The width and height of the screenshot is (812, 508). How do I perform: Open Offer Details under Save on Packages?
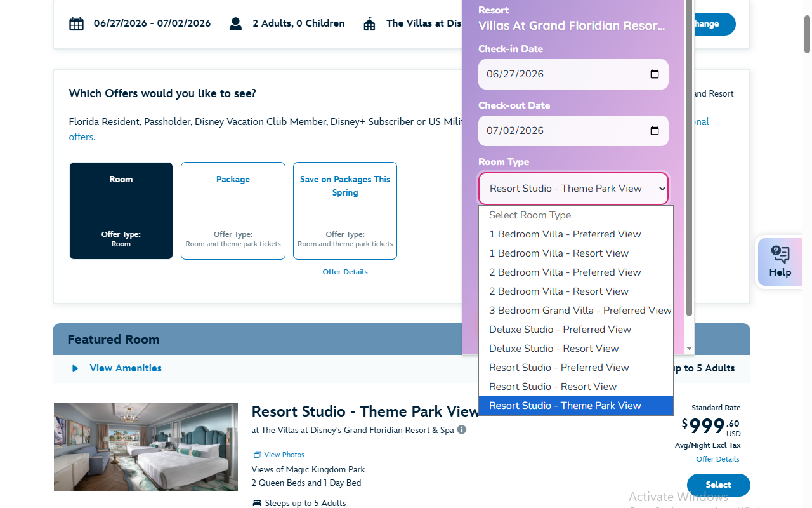click(344, 271)
